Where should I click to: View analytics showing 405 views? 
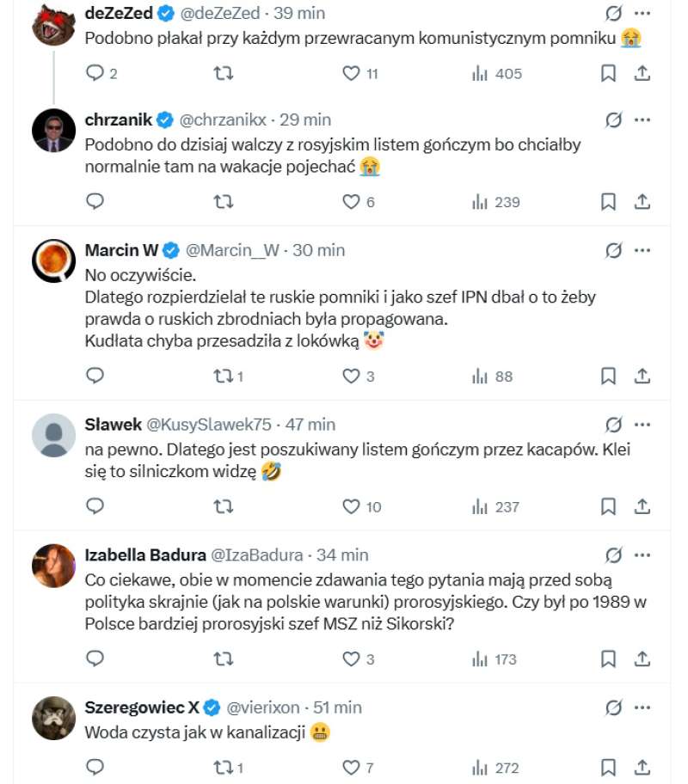tap(497, 74)
